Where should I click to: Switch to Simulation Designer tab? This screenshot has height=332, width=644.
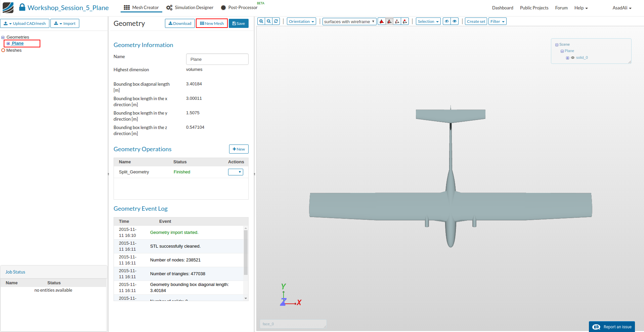click(x=190, y=8)
